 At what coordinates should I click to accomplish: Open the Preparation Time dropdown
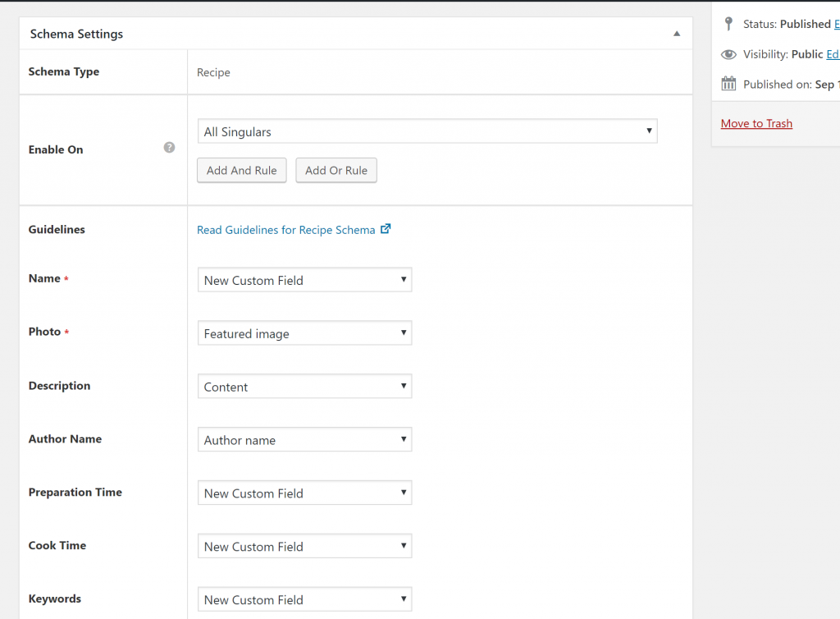coord(304,493)
